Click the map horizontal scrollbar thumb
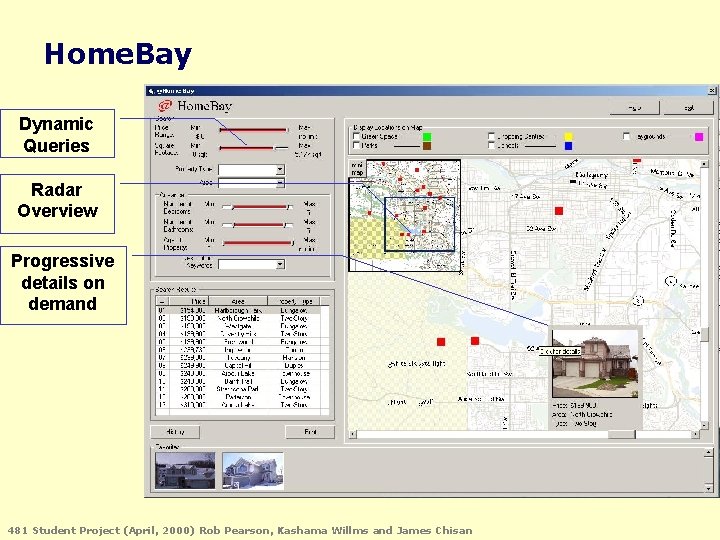Viewport: 720px width, 540px height. coord(622,433)
